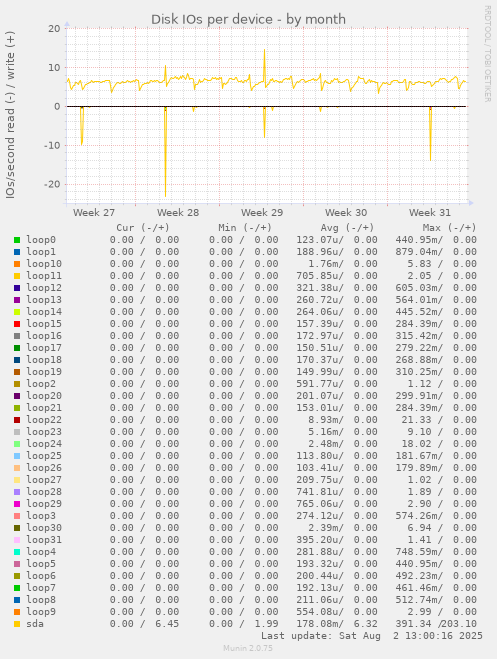The width and height of the screenshot is (497, 659).
Task: Click sda current write value '6.45'
Action: tap(167, 624)
